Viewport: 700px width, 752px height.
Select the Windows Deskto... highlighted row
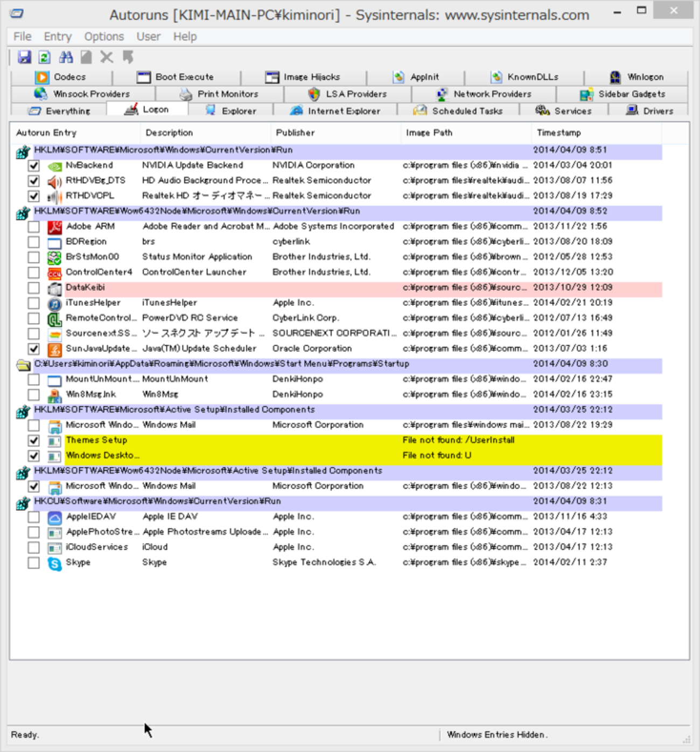coord(337,456)
